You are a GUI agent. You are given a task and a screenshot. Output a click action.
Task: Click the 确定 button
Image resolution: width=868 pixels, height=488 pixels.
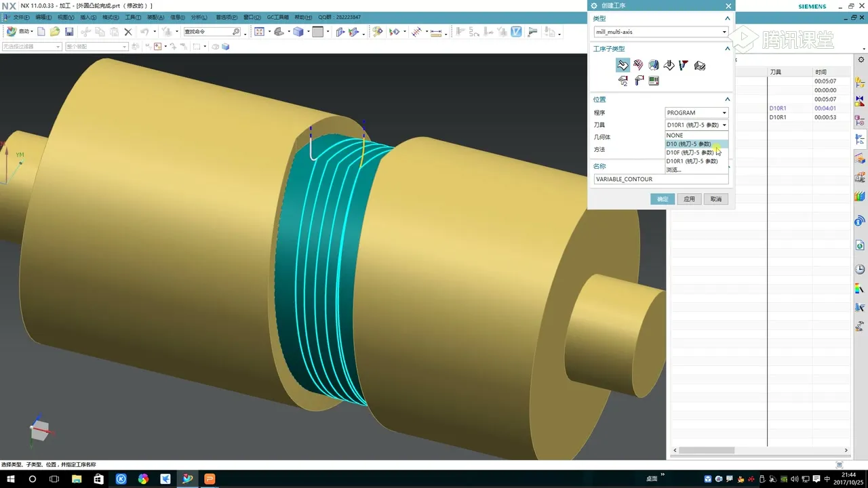[x=663, y=199]
